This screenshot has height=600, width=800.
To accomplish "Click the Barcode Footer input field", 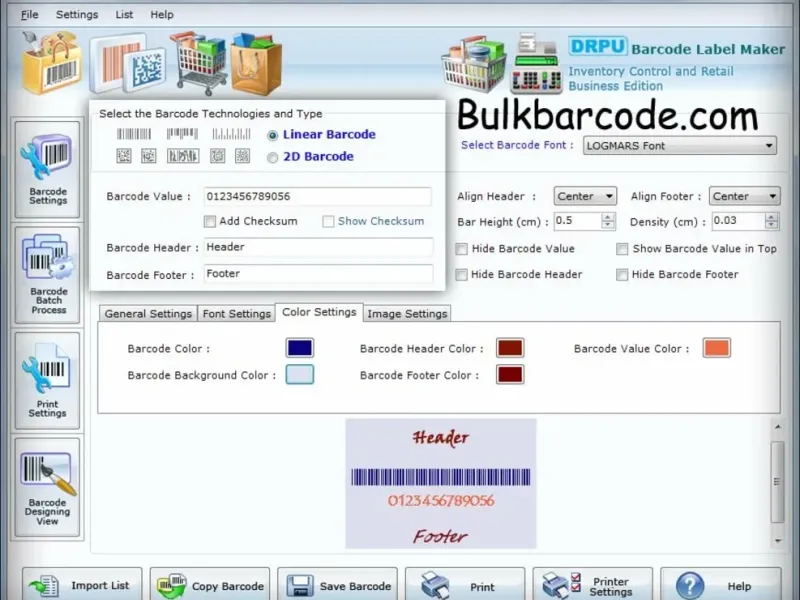I will pyautogui.click(x=318, y=273).
